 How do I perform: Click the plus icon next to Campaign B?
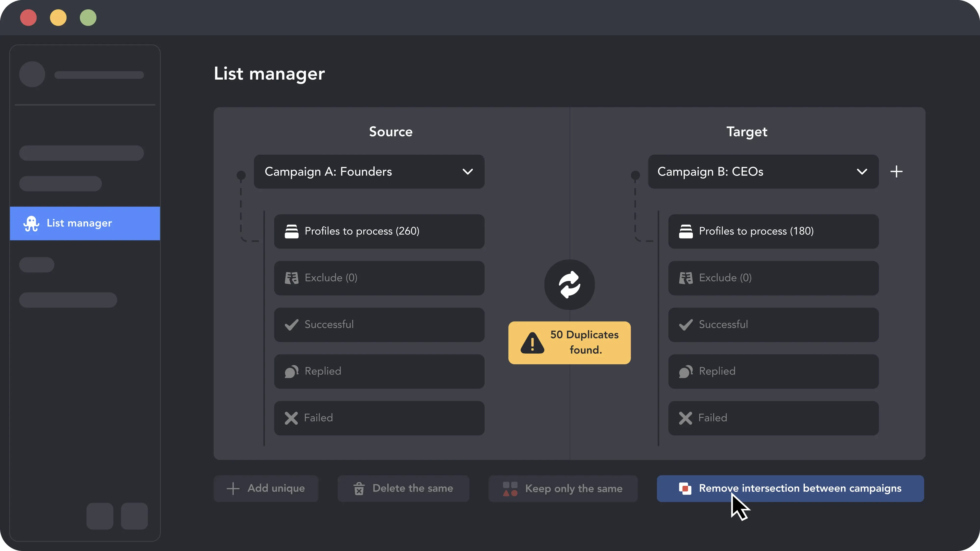[896, 171]
